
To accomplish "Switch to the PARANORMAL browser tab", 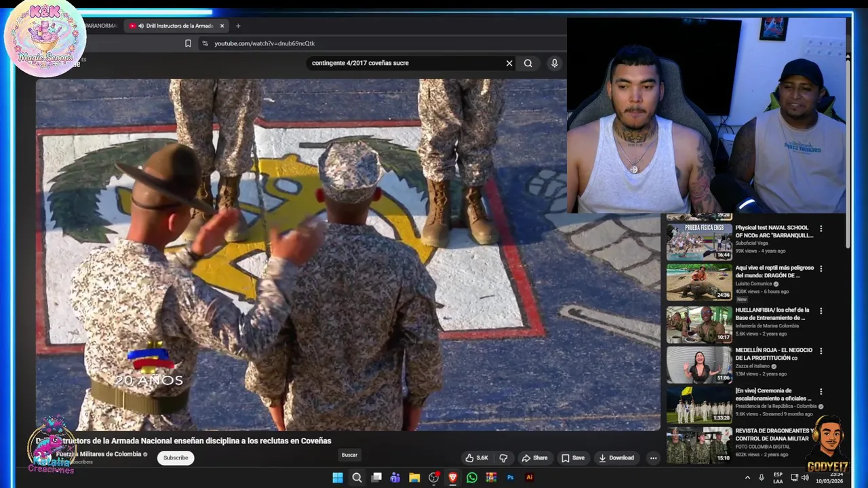I will point(102,26).
